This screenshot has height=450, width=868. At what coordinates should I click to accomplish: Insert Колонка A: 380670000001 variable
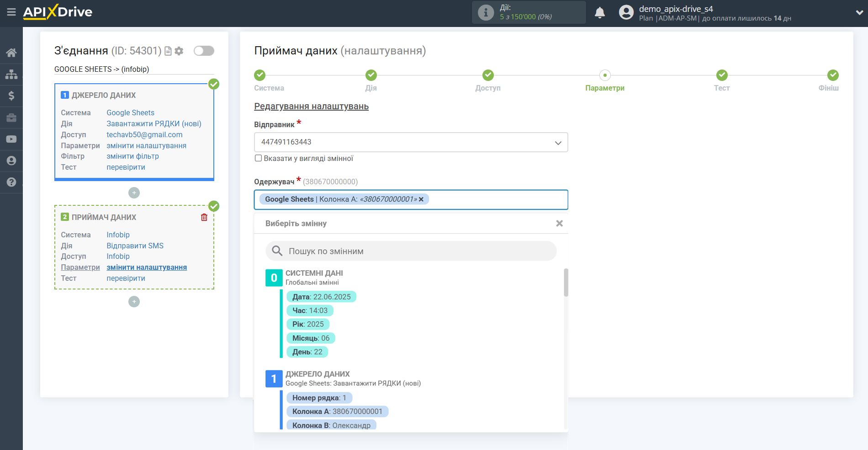337,412
